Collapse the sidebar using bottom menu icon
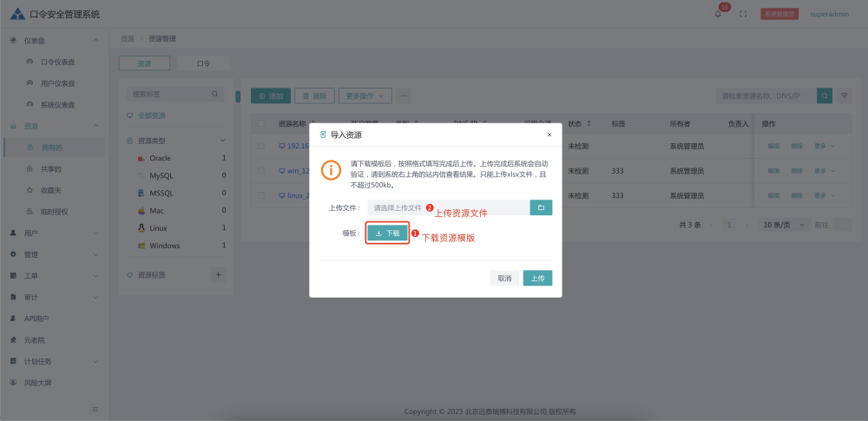This screenshot has width=868, height=421. [95, 408]
